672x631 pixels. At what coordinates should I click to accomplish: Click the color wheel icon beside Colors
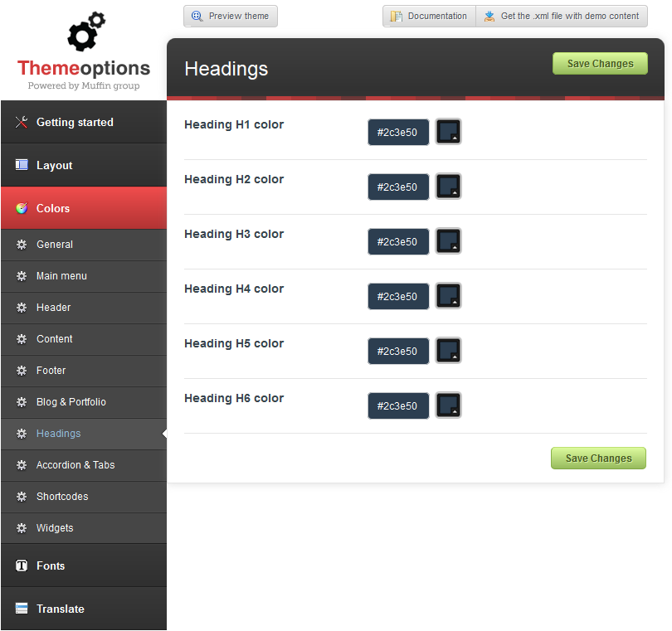point(22,208)
